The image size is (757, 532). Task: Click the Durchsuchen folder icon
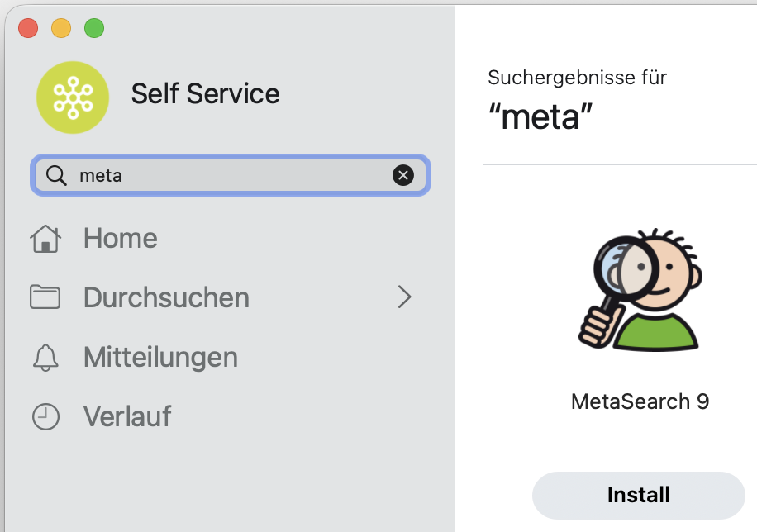click(x=45, y=297)
